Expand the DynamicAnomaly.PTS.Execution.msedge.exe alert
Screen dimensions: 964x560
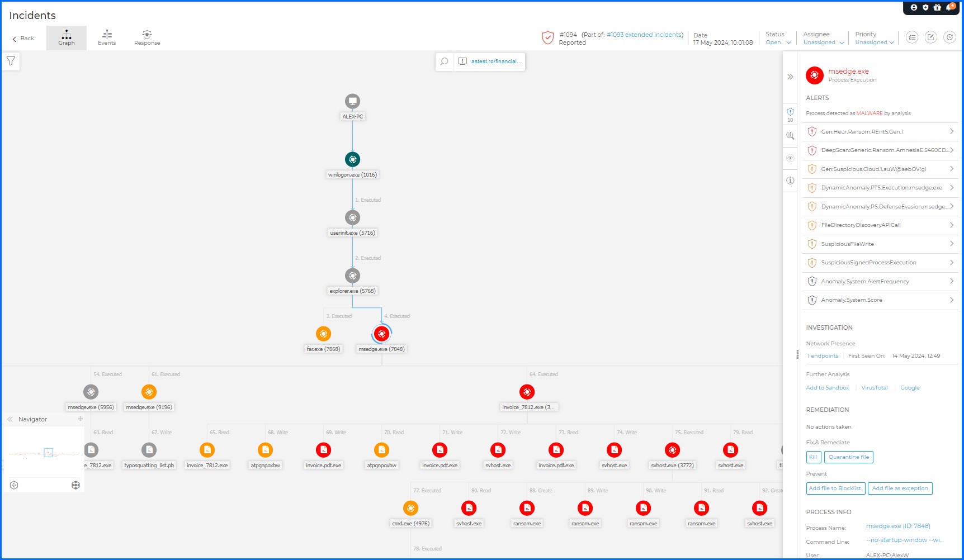coord(880,188)
